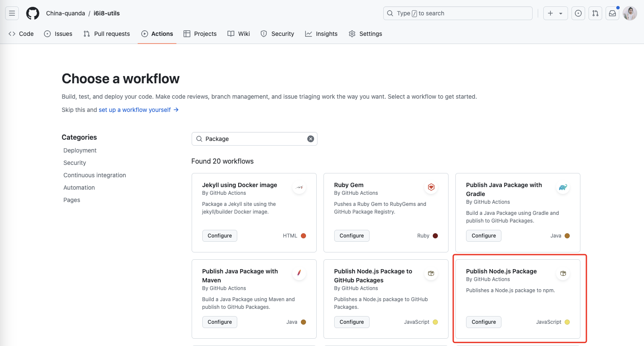
Task: Clear the Package search field
Action: (x=311, y=139)
